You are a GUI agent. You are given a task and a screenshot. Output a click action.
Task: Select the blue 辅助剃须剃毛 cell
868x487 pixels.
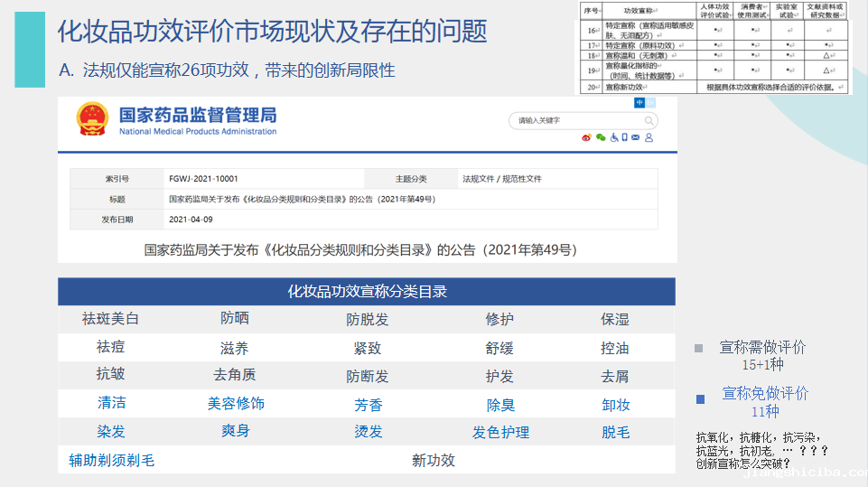(111, 461)
